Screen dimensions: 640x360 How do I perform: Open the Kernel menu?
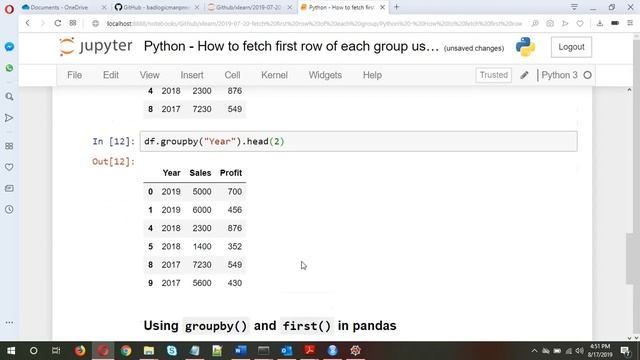click(x=274, y=75)
